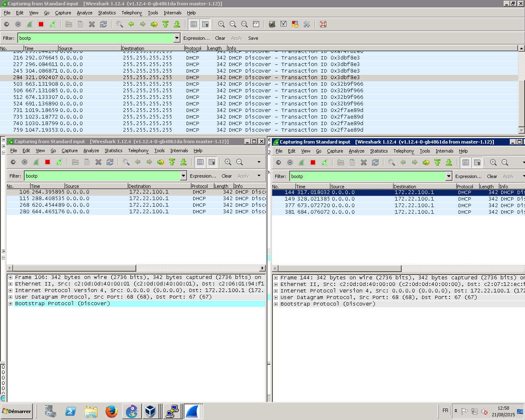
Task: Open Statistics menu in top window
Action: (x=107, y=13)
